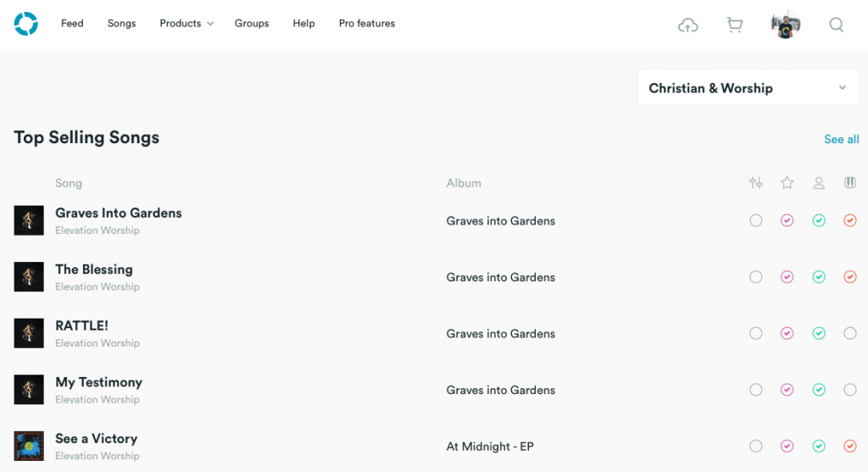Open the search magnifier icon
The width and height of the screenshot is (868, 472).
[x=836, y=25]
